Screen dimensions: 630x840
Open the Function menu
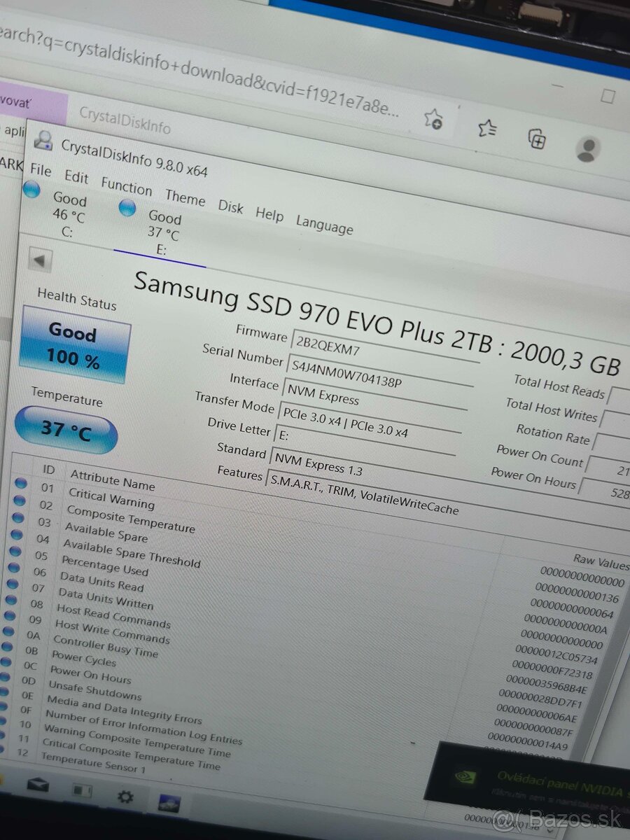126,185
